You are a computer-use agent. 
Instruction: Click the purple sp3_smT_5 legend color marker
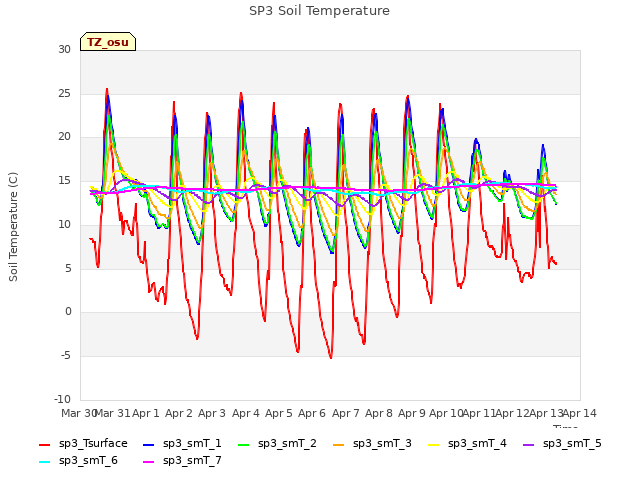tap(529, 444)
